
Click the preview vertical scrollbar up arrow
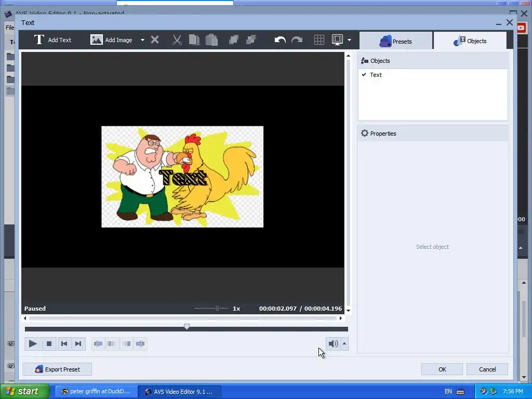[348, 56]
